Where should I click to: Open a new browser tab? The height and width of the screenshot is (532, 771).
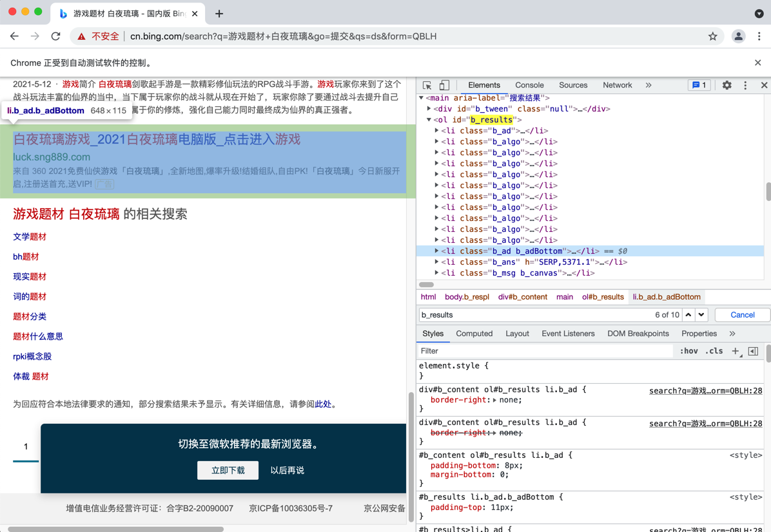(x=219, y=14)
